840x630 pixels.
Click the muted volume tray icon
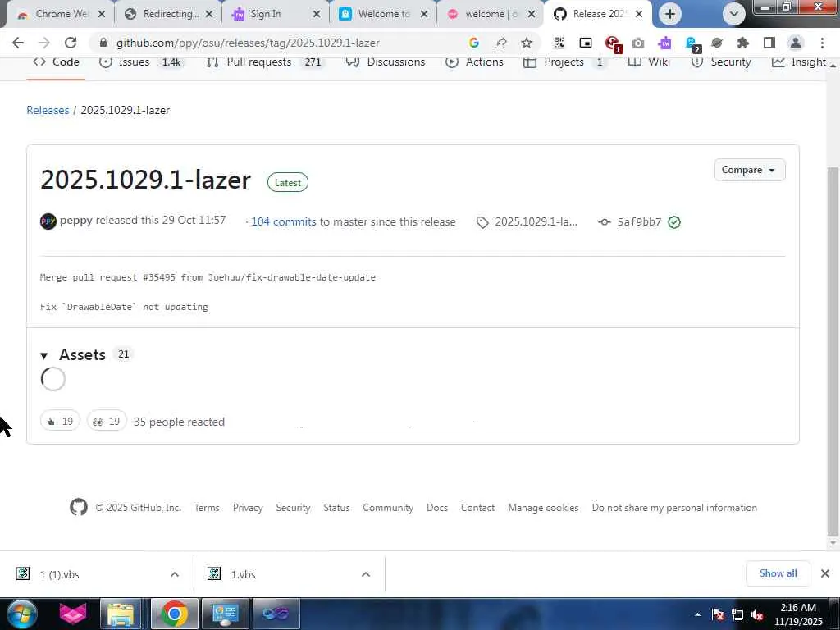pyautogui.click(x=757, y=615)
